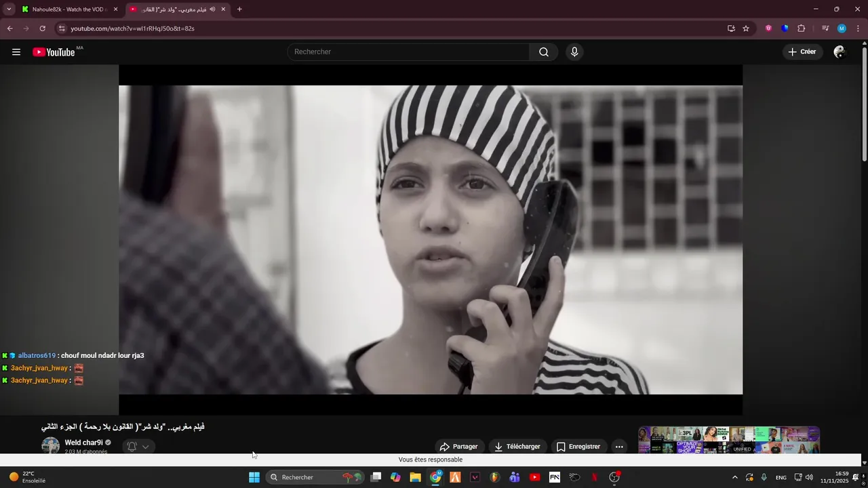Select the youtube.com URL in address bar
Image resolution: width=868 pixels, height=488 pixels.
pyautogui.click(x=132, y=28)
